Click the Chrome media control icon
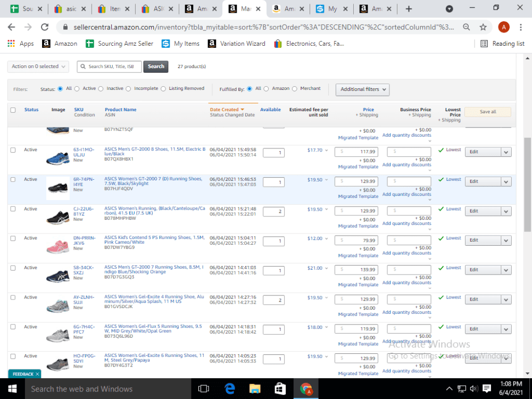This screenshot has height=399, width=532. pos(449,9)
